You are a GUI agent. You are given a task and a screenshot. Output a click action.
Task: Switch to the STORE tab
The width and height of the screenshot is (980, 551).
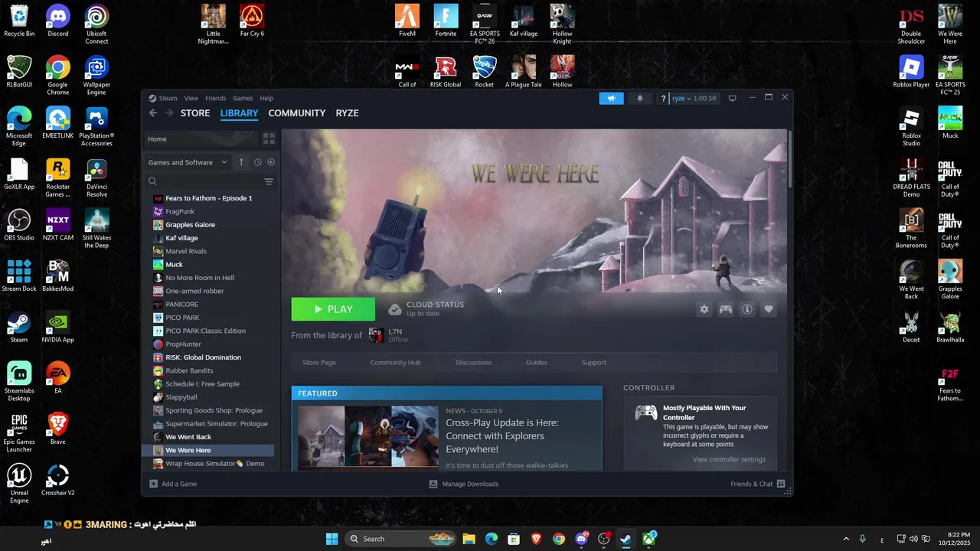click(x=195, y=113)
